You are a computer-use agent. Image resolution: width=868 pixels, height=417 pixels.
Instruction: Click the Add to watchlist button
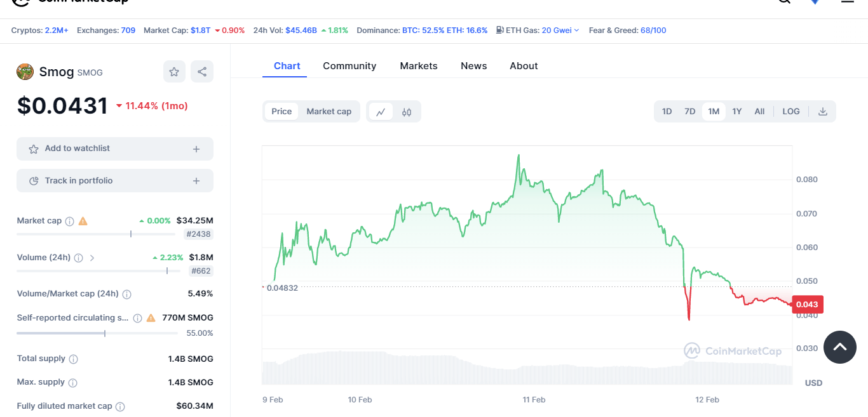pyautogui.click(x=115, y=149)
